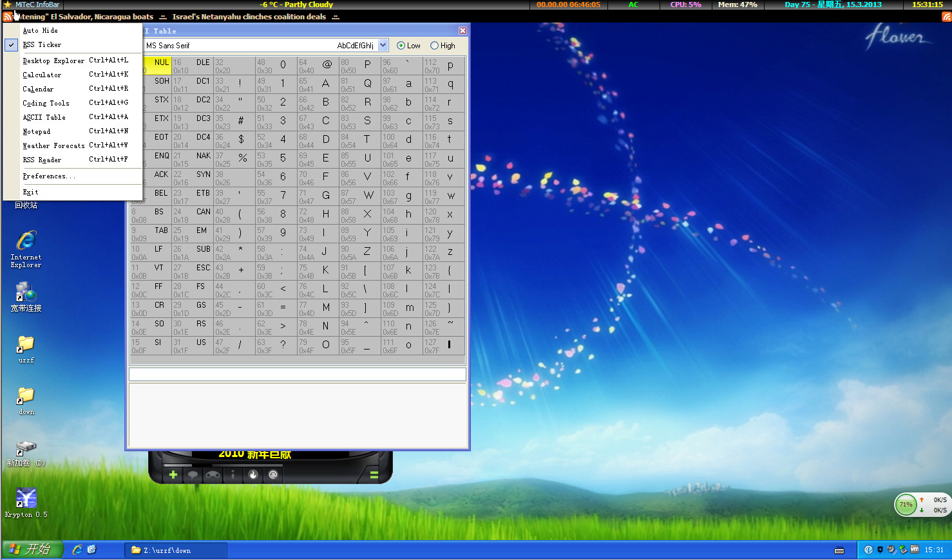Open Coding Tools from the InfoBar menu
The image size is (952, 560).
pyautogui.click(x=73, y=103)
